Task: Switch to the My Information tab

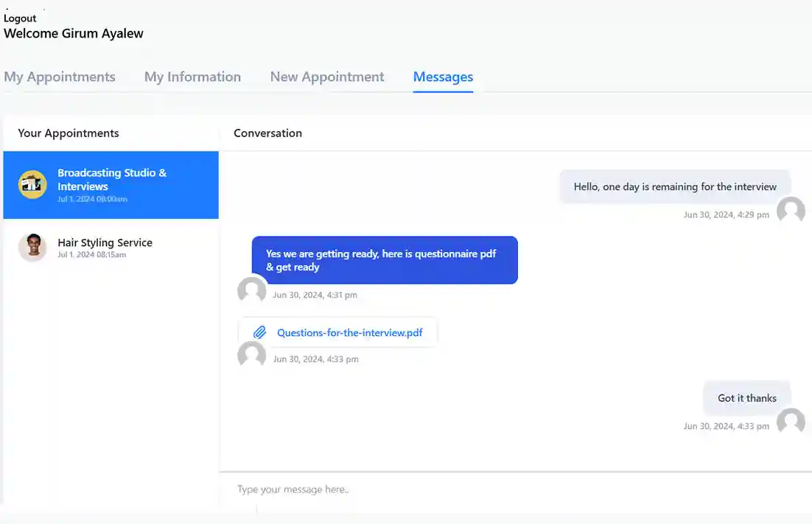Action: [x=192, y=77]
